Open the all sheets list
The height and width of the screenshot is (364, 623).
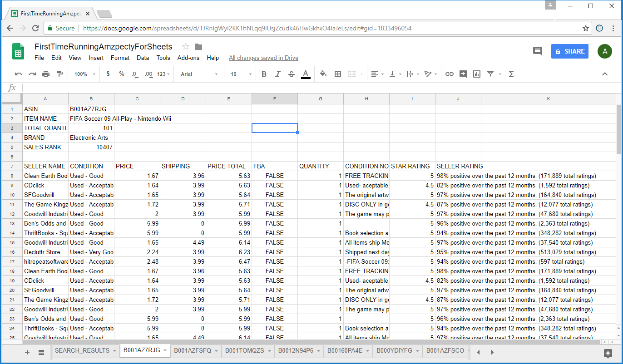[41, 352]
